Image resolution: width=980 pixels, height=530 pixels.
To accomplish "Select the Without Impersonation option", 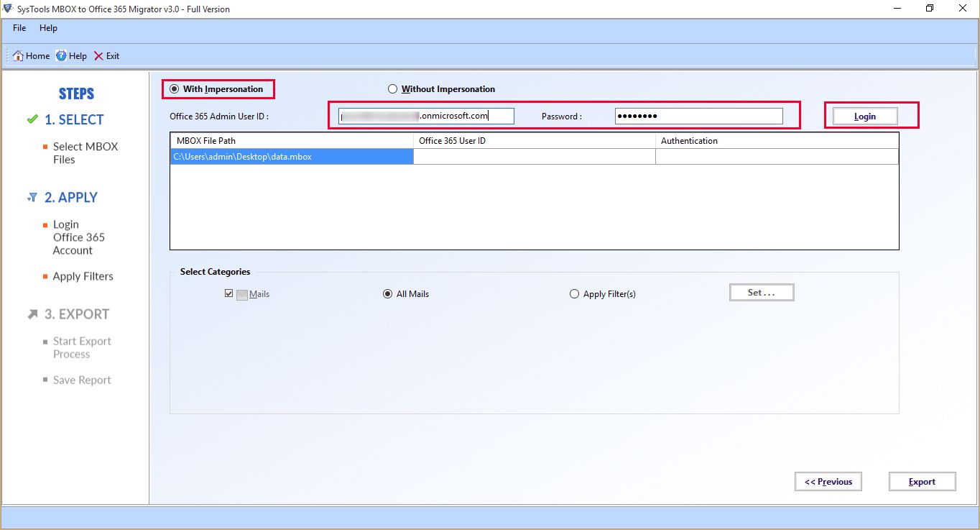I will point(392,89).
